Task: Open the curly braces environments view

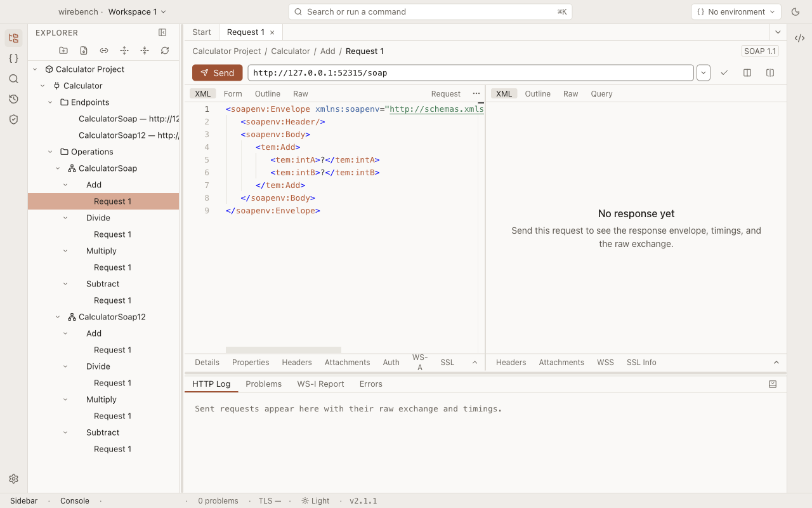Action: (x=13, y=58)
